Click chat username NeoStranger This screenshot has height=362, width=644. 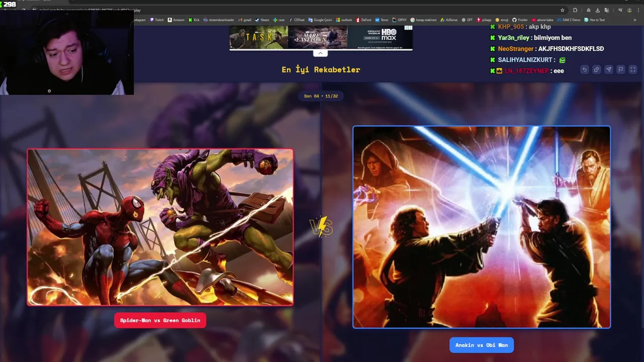pyautogui.click(x=516, y=49)
